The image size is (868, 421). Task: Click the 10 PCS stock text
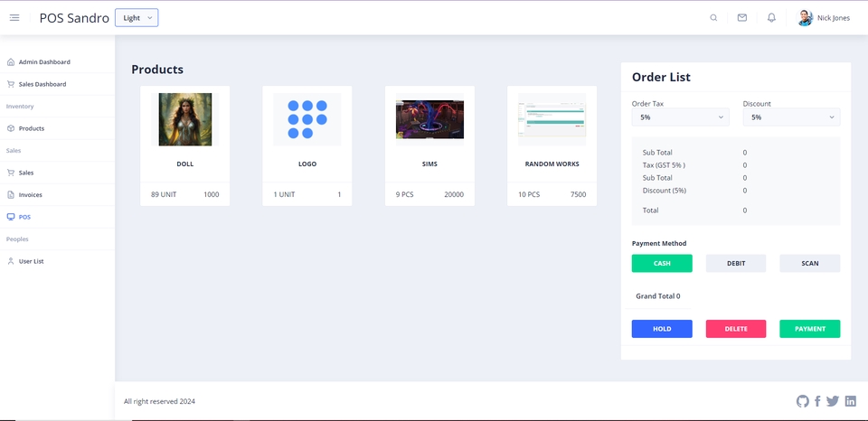[529, 195]
